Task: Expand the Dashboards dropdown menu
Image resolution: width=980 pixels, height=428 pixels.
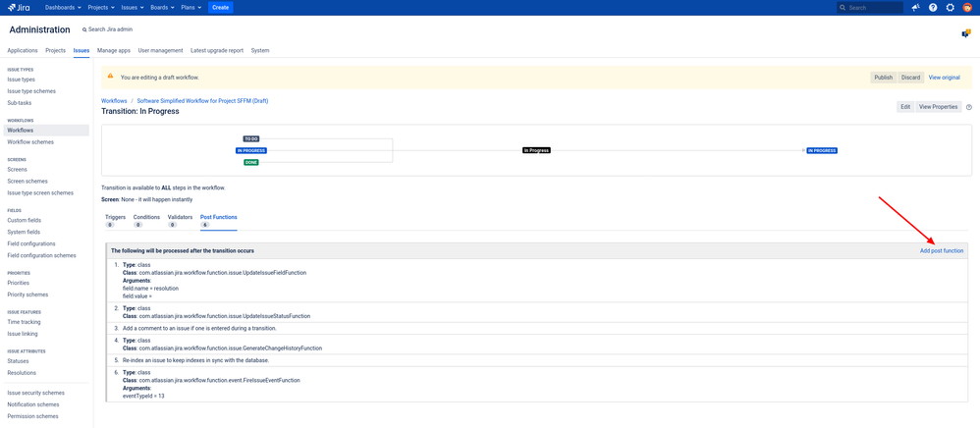Action: pyautogui.click(x=63, y=8)
